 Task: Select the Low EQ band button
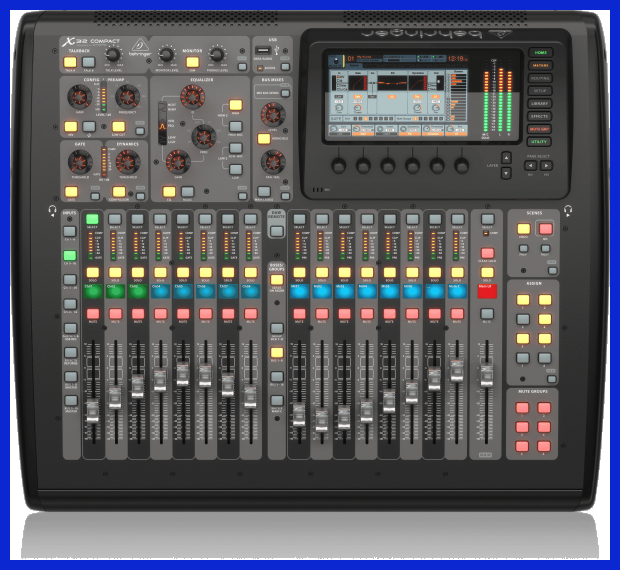click(x=236, y=169)
